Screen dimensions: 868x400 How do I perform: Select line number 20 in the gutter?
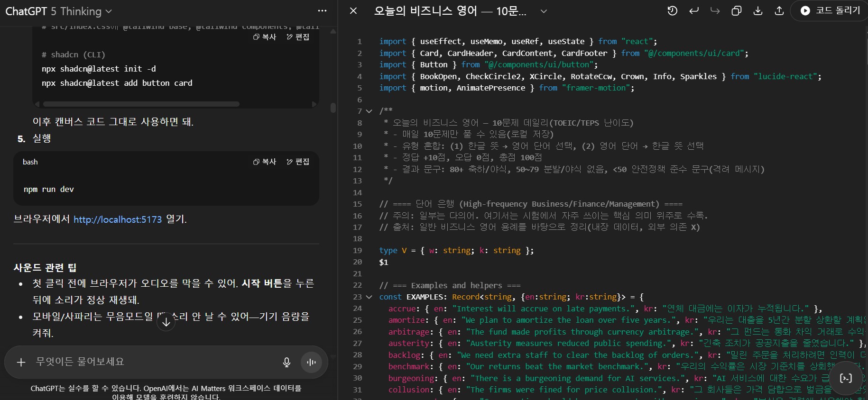(357, 262)
